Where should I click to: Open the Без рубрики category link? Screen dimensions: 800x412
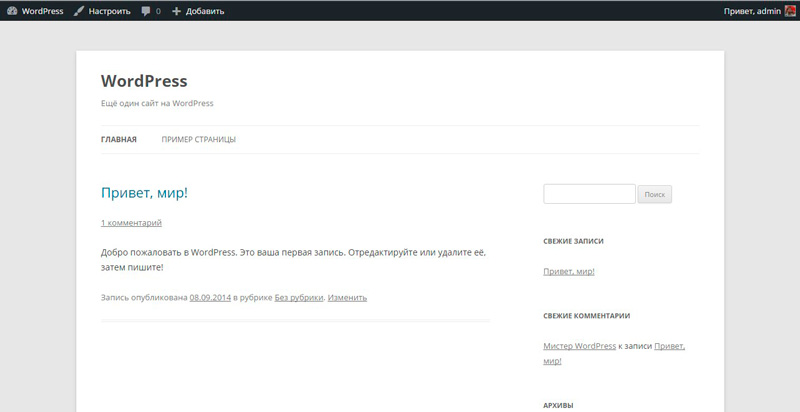[x=299, y=297]
